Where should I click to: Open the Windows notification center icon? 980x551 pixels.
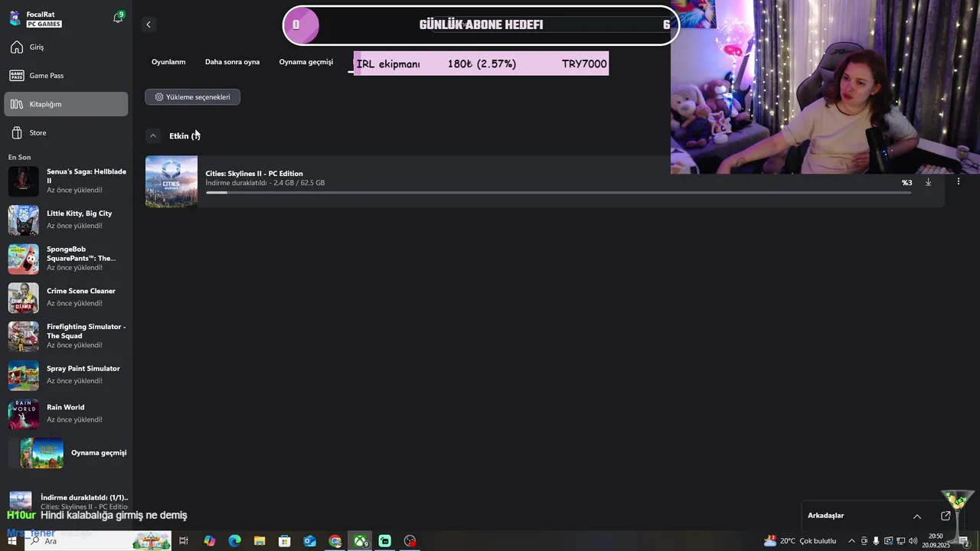pos(964,541)
